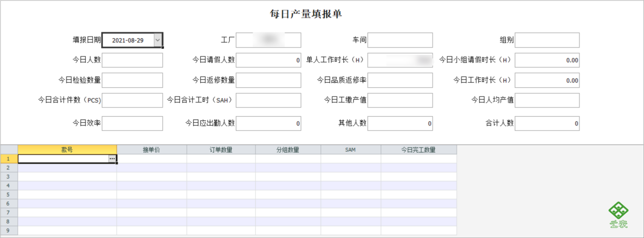The image size is (644, 238).
Task: Select the 今日完工数量 column header
Action: coord(419,150)
